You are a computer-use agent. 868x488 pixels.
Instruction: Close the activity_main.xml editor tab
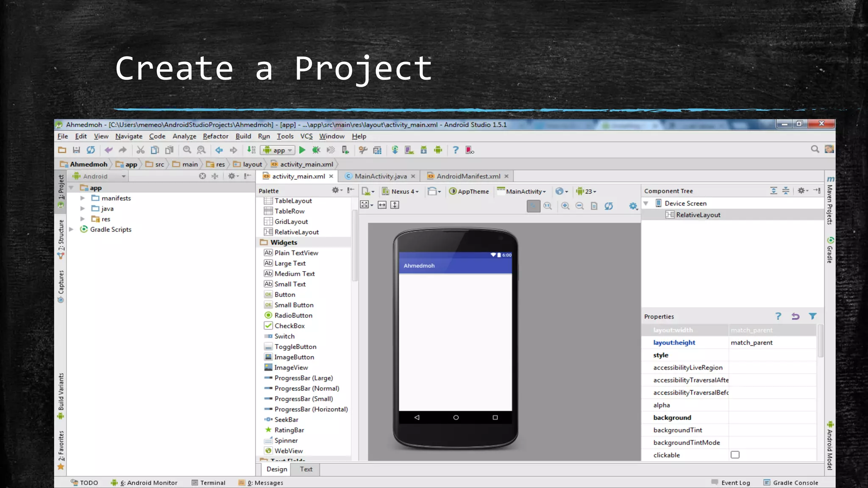331,176
